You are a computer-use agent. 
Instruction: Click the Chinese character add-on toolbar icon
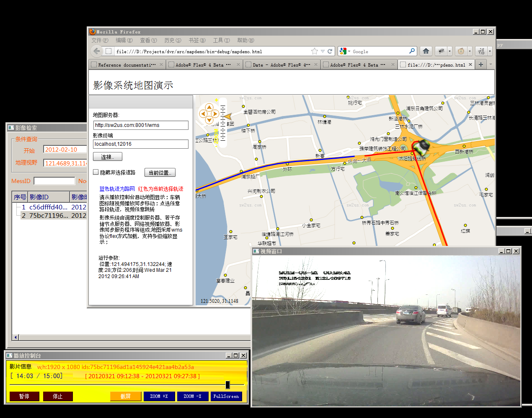pyautogui.click(x=481, y=51)
